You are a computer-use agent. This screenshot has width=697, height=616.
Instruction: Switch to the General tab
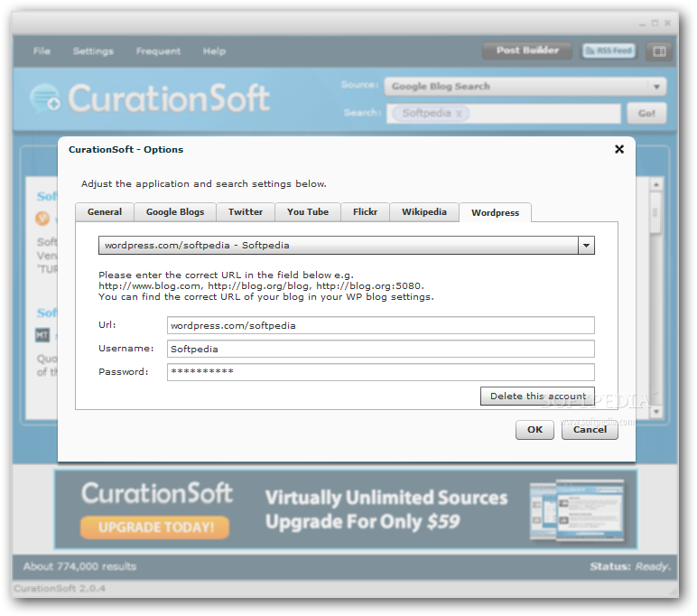click(x=105, y=211)
